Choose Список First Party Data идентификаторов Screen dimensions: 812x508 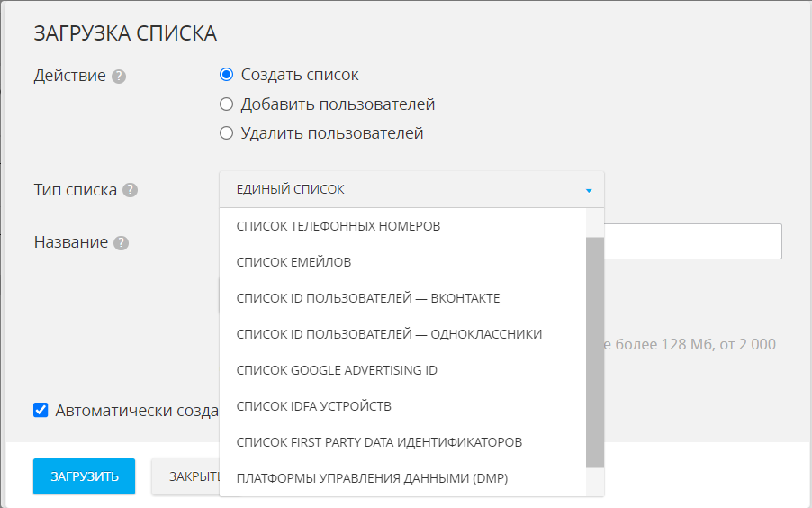(x=379, y=442)
